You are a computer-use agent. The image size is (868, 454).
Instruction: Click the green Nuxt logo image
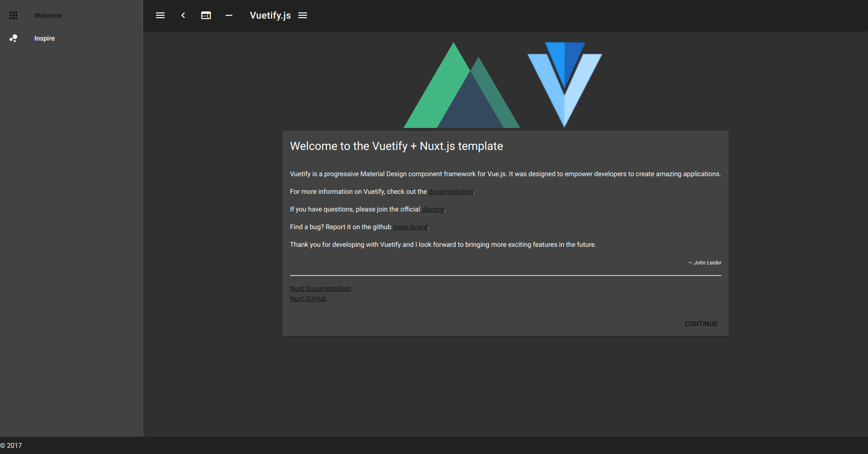point(462,85)
